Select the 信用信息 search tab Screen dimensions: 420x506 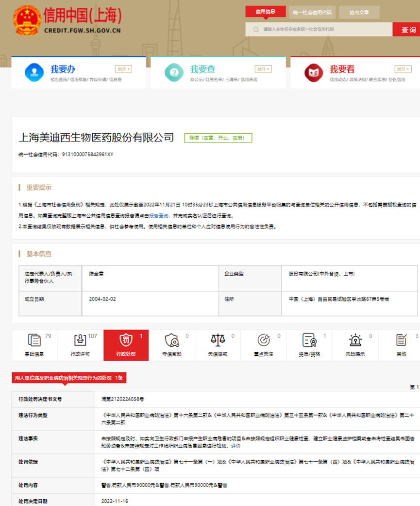click(266, 12)
